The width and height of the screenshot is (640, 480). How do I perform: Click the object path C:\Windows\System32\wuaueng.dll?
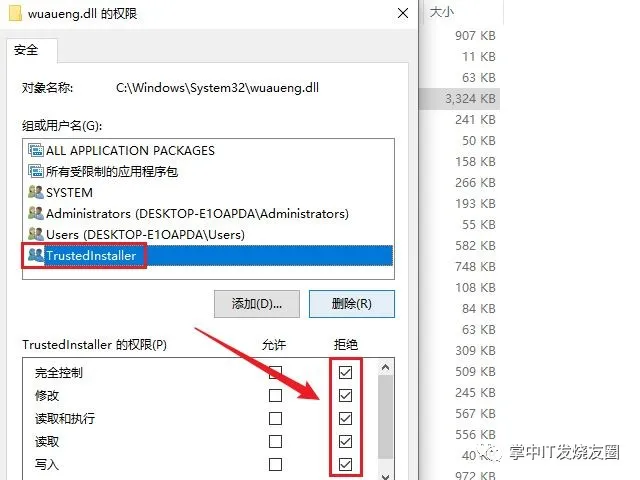[218, 88]
